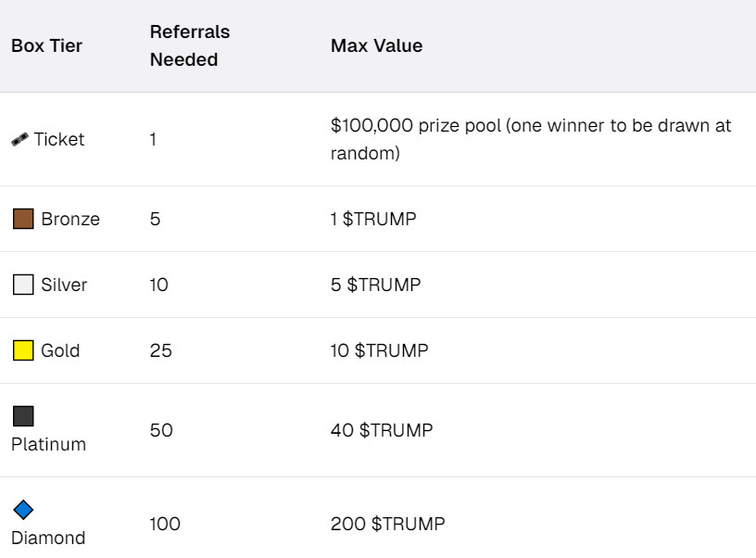
Task: Click the 40 $TRUMP max value cell
Action: (x=382, y=430)
